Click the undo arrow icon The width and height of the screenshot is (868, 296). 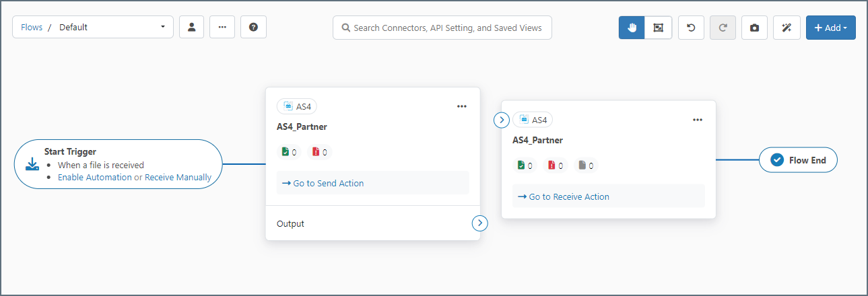[x=691, y=28]
